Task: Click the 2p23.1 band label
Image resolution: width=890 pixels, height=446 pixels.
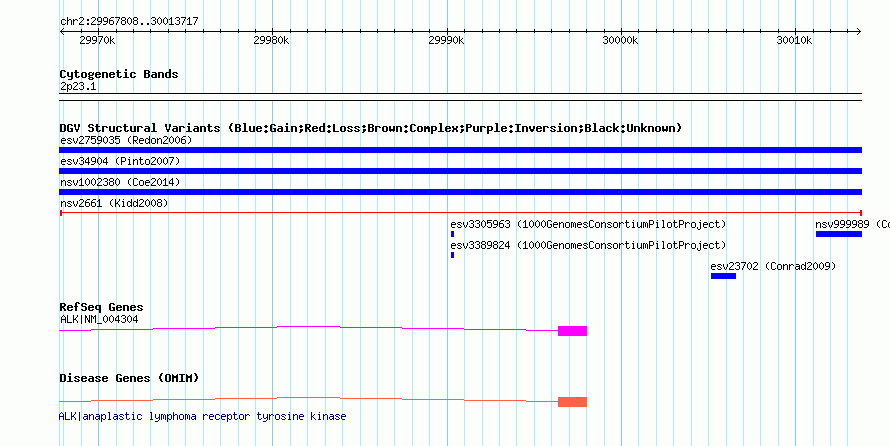Action: point(78,86)
